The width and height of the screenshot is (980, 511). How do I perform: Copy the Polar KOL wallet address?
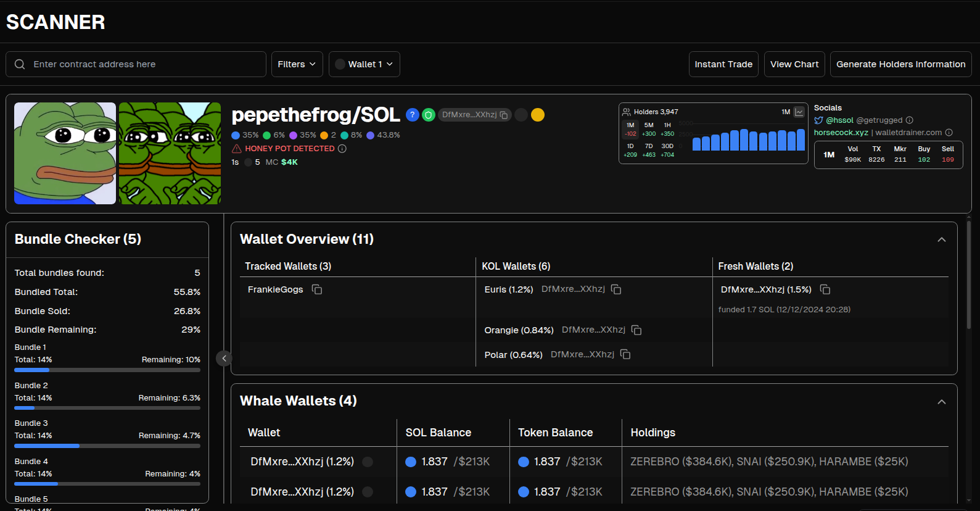[625, 354]
